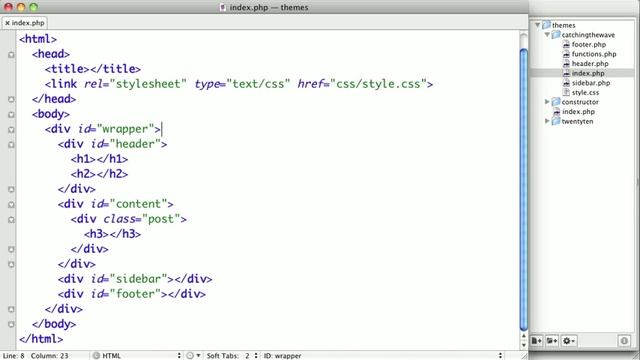Select footer.php in the drawer
Image resolution: width=640 pixels, height=360 pixels.
pos(589,44)
